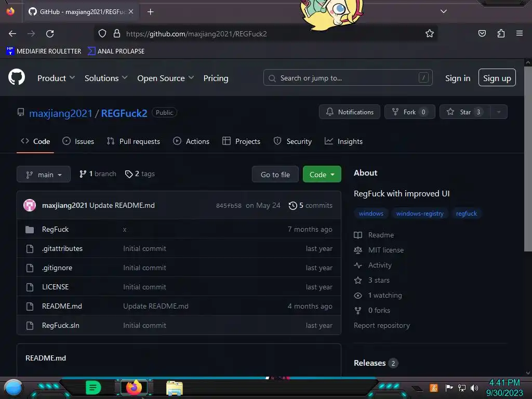Click the Search or jump to field

coord(348,78)
